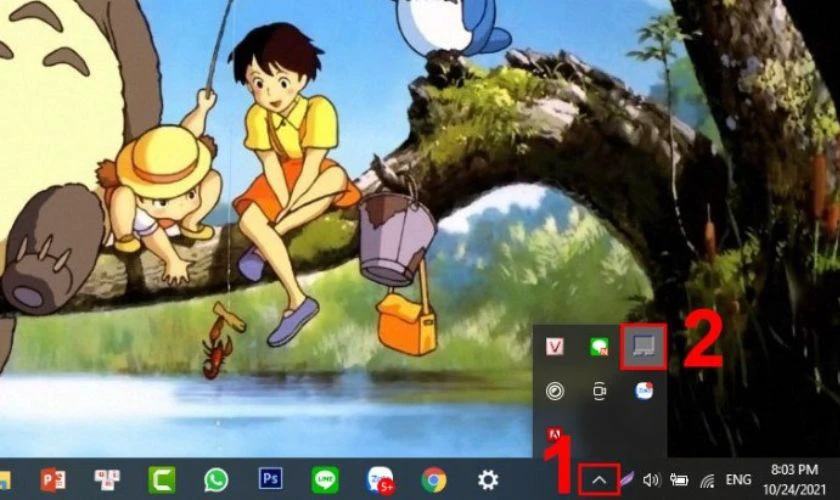Open taskbar Zalo icon with 5+ badge

[x=379, y=480]
